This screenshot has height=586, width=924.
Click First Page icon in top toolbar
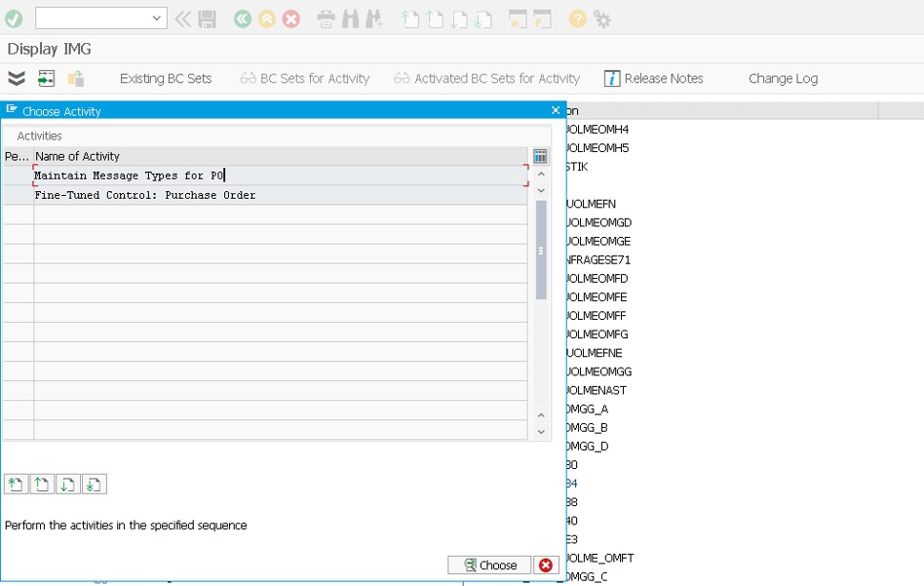tap(410, 20)
